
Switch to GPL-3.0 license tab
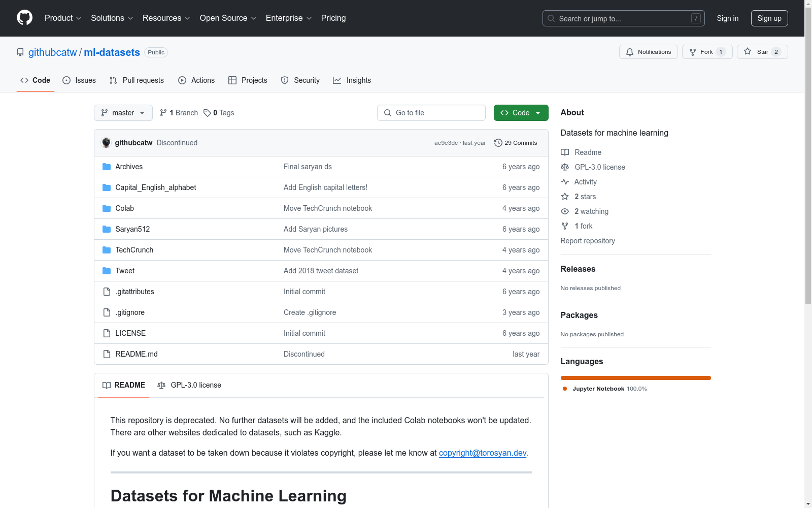click(x=189, y=385)
